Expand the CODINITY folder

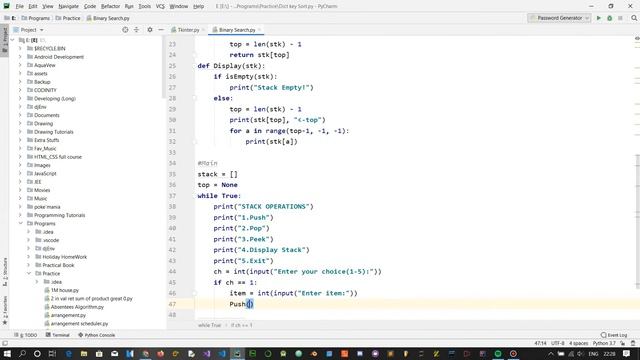pyautogui.click(x=20, y=90)
